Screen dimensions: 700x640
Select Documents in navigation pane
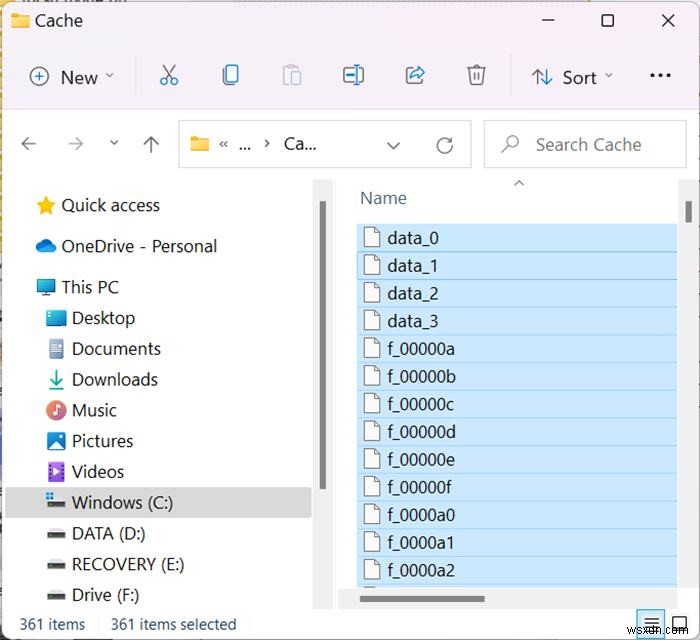(x=116, y=349)
